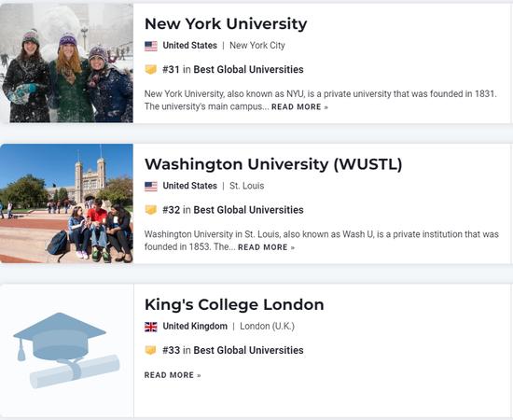The height and width of the screenshot is (420, 513).
Task: Open Best Global Universities link for King's College
Action: click(248, 350)
